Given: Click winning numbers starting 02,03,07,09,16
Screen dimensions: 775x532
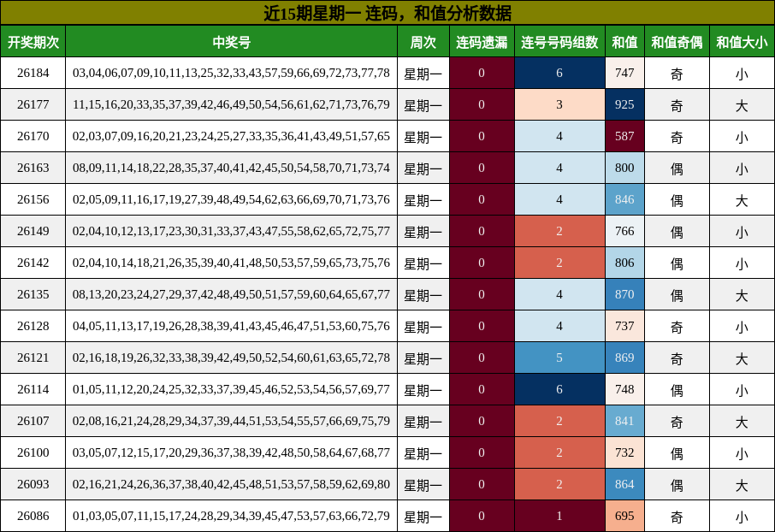Looking at the screenshot, I should 231,137.
